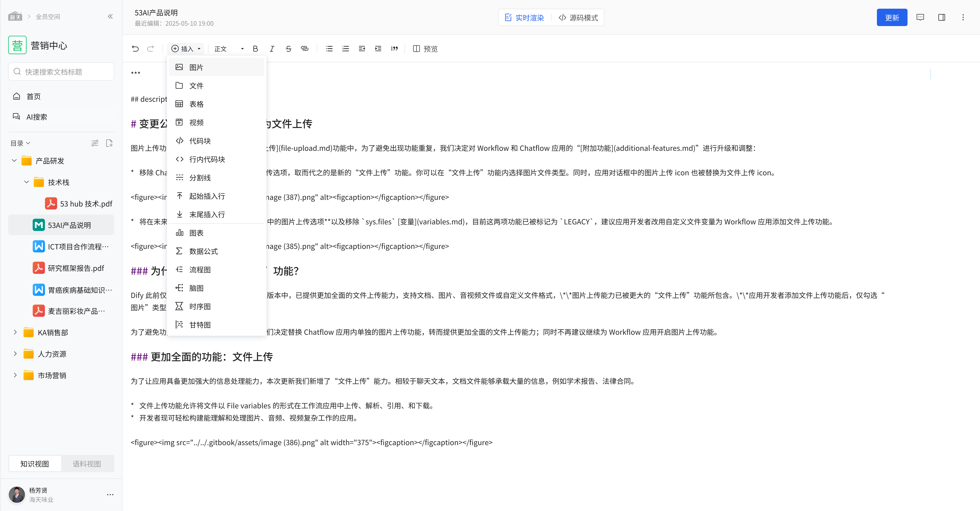Insert a hyperlink via the link icon
Viewport: 980px width, 511px height.
(305, 49)
